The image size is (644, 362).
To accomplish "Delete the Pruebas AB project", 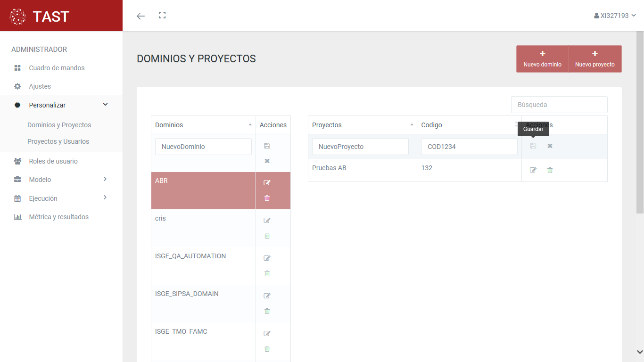I will (550, 170).
